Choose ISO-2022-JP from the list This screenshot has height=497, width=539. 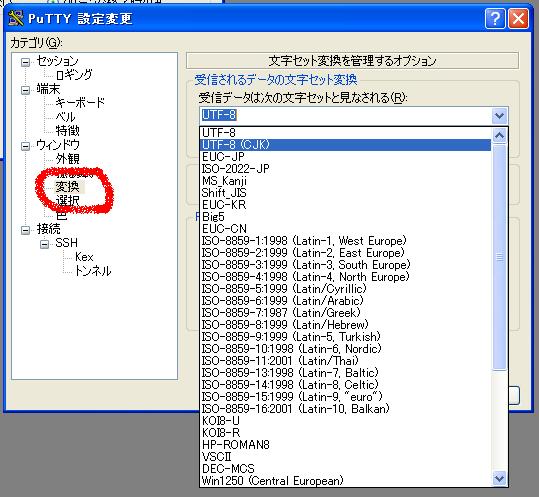click(x=345, y=169)
